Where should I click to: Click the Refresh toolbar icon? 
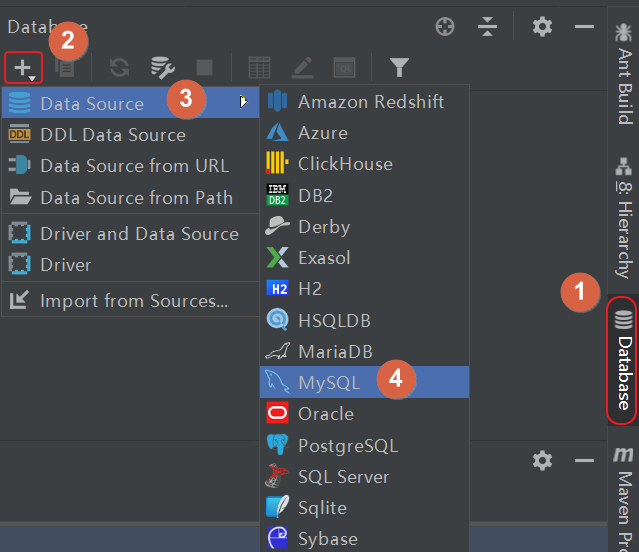pos(119,68)
